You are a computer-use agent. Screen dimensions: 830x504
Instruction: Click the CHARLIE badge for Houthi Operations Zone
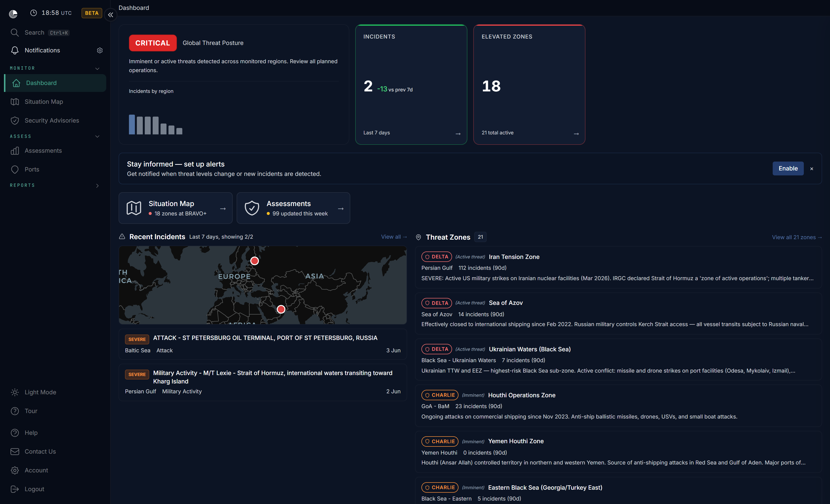(440, 395)
